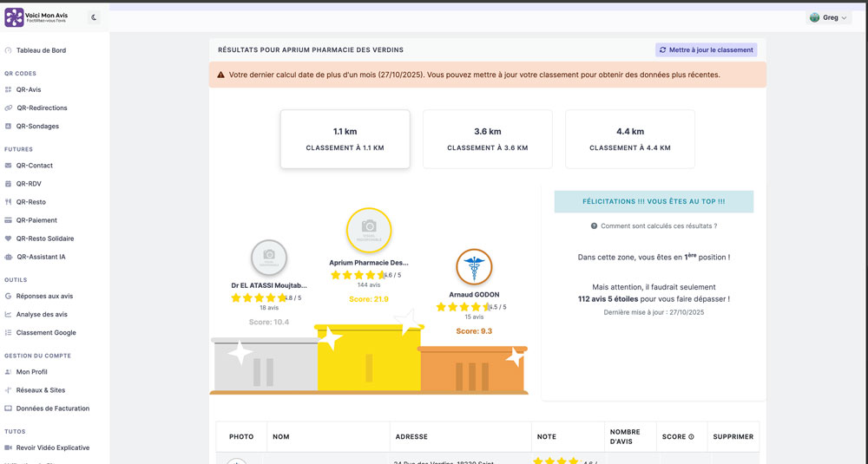Open Tableau de Bord from the sidebar

coord(41,50)
